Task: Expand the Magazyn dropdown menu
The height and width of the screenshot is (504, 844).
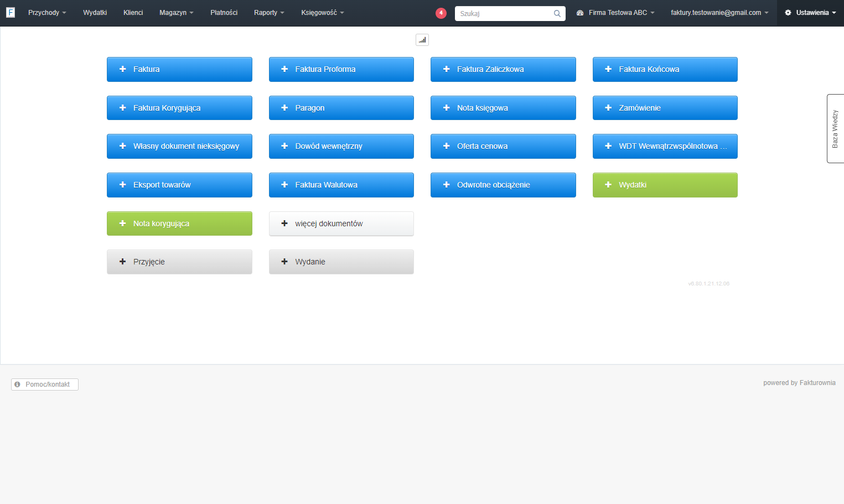Action: [177, 13]
